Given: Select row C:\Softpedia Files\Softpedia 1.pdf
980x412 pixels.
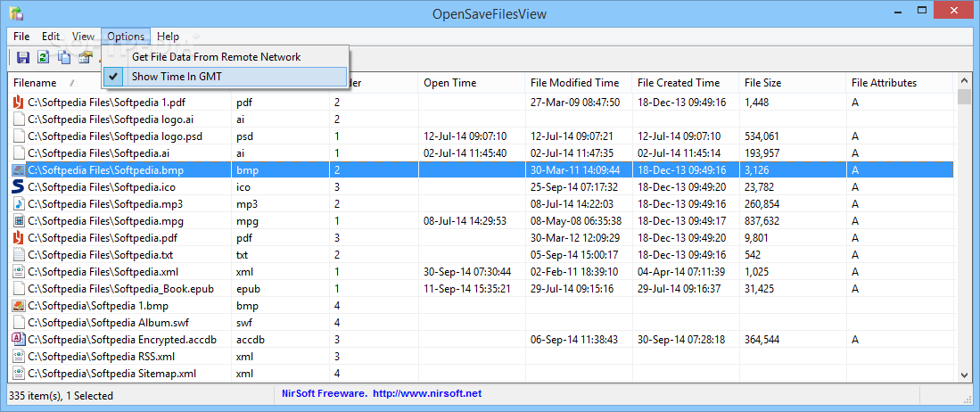Looking at the screenshot, I should click(x=482, y=102).
